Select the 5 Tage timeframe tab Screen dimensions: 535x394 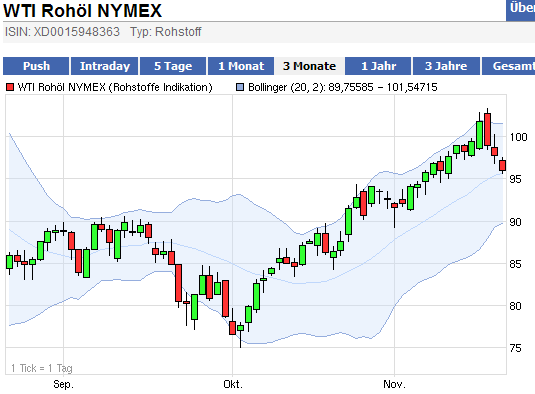click(x=173, y=66)
